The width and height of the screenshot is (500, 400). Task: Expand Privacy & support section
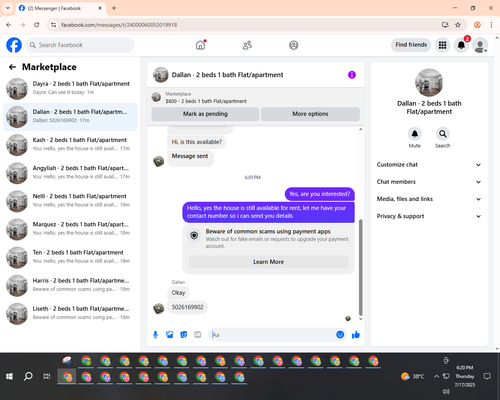click(429, 216)
